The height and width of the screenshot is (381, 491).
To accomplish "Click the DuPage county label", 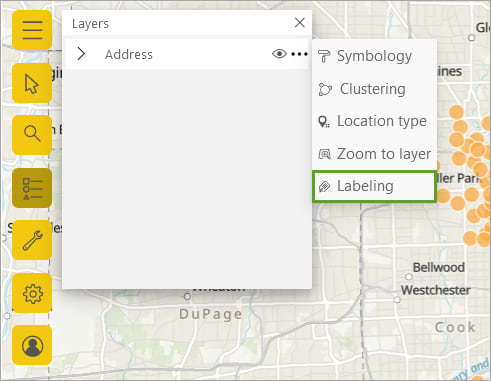I will (x=211, y=314).
